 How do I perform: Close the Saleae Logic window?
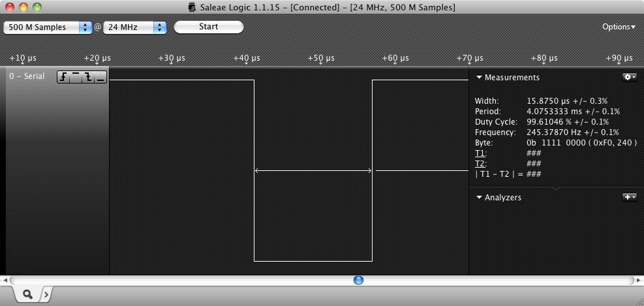click(x=9, y=7)
